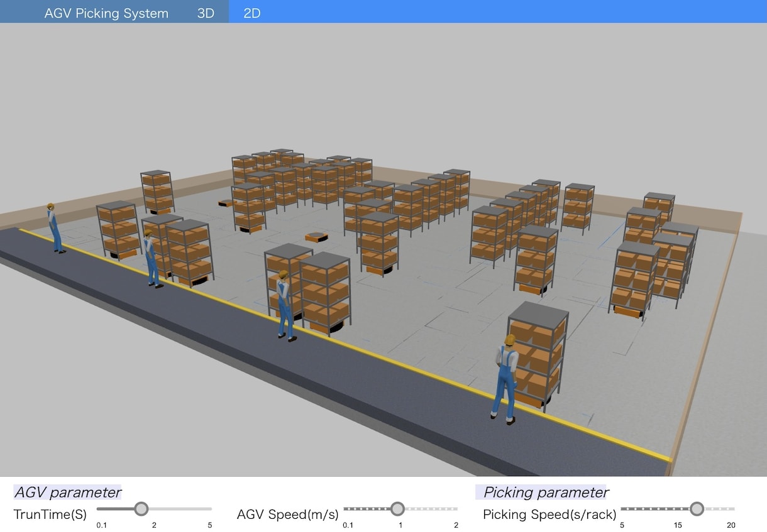The height and width of the screenshot is (532, 767).
Task: Set Picking Speed track near 5 end
Action: tap(623, 508)
